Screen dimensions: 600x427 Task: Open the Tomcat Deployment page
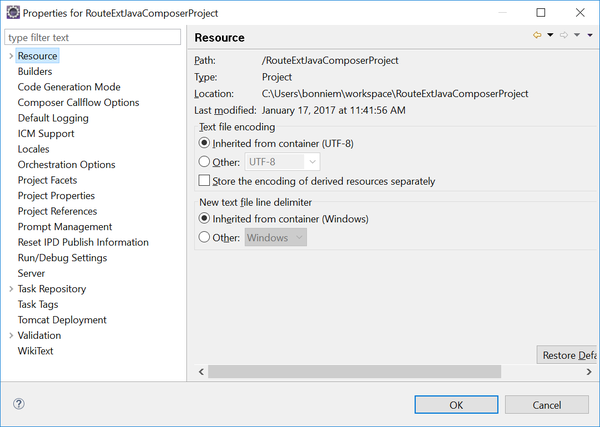click(62, 320)
